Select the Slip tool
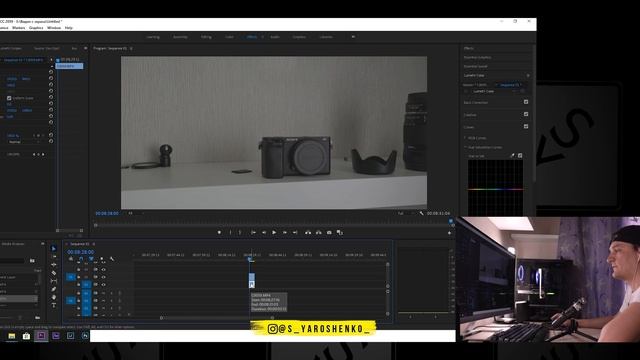The width and height of the screenshot is (640, 360). (x=53, y=281)
